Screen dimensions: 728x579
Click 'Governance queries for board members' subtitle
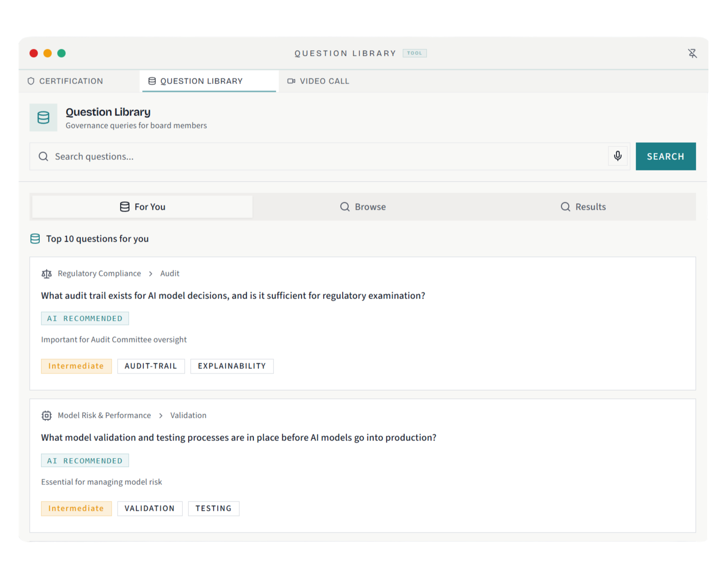point(136,126)
